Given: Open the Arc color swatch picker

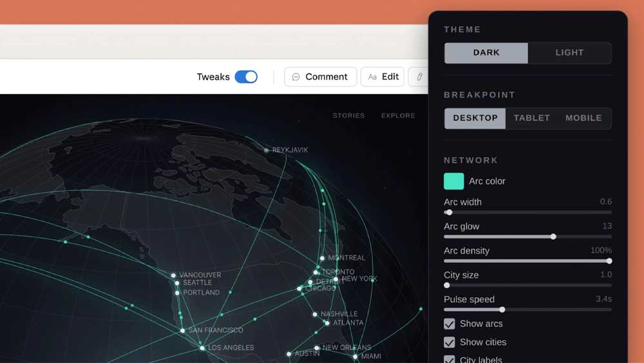Looking at the screenshot, I should 454,181.
